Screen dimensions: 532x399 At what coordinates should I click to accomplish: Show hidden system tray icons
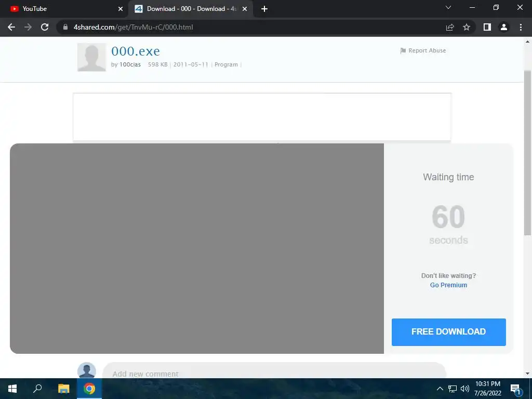pos(440,389)
